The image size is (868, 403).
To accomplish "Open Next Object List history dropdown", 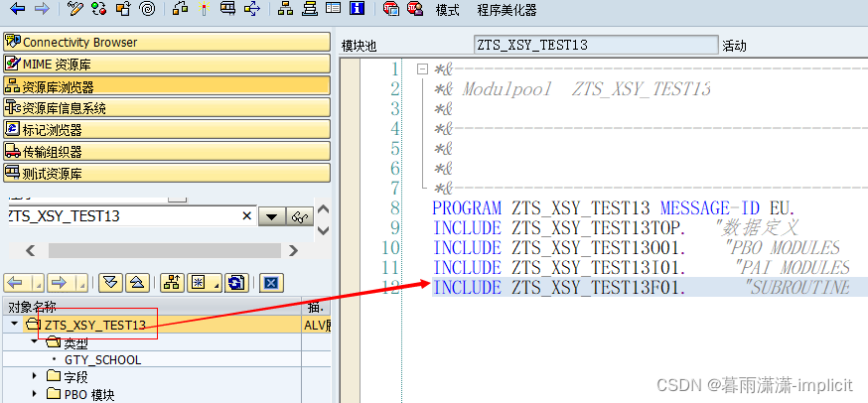I will 80,284.
